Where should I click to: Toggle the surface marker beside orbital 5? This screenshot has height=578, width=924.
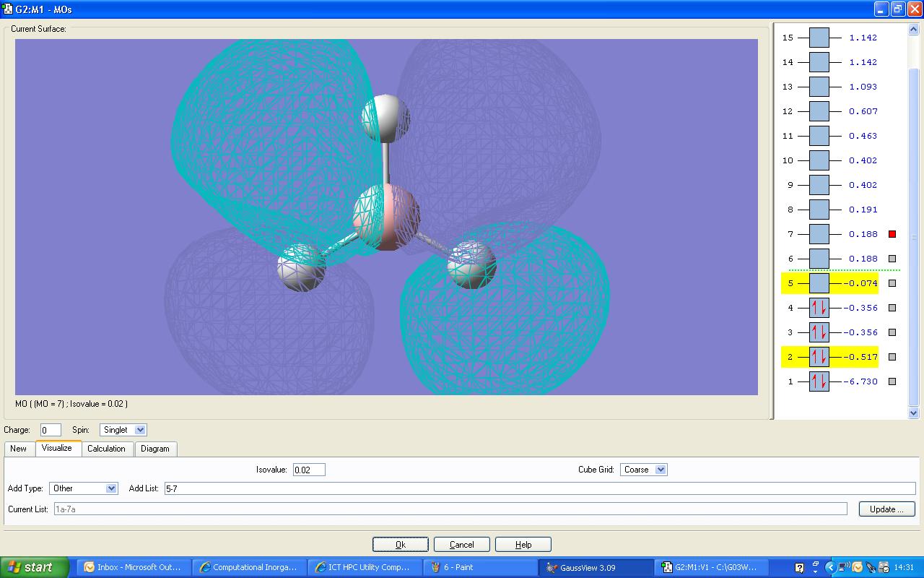(892, 283)
